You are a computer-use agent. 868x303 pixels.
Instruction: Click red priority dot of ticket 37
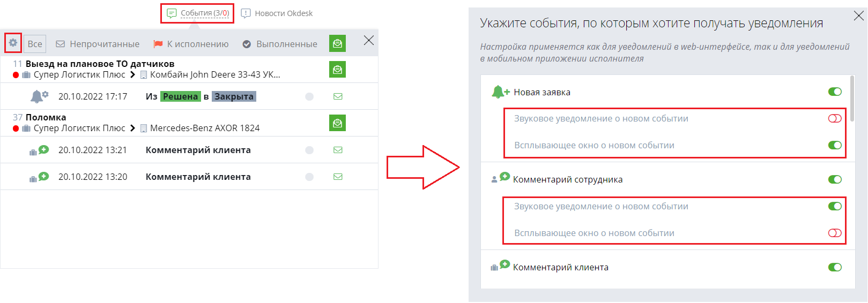tap(16, 128)
